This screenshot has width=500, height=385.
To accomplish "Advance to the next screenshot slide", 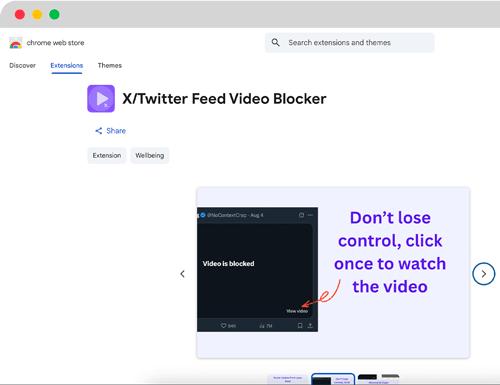I will click(x=484, y=274).
